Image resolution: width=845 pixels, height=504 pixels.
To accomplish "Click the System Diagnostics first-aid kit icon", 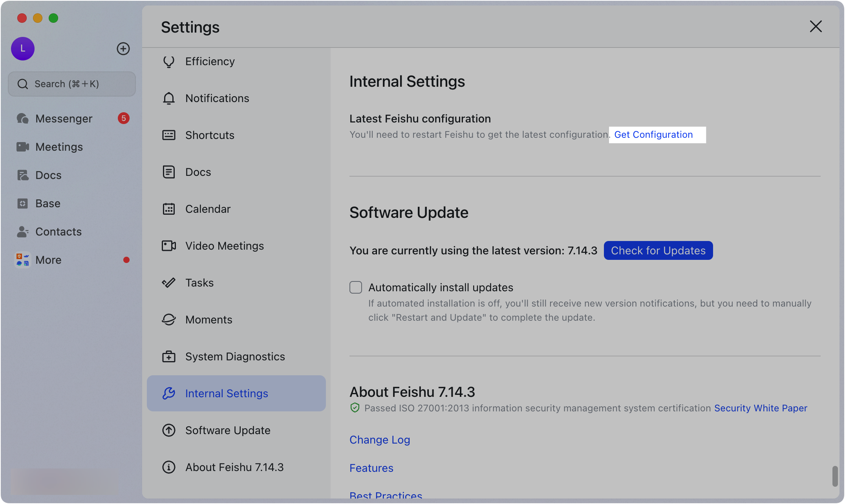I will click(x=169, y=356).
